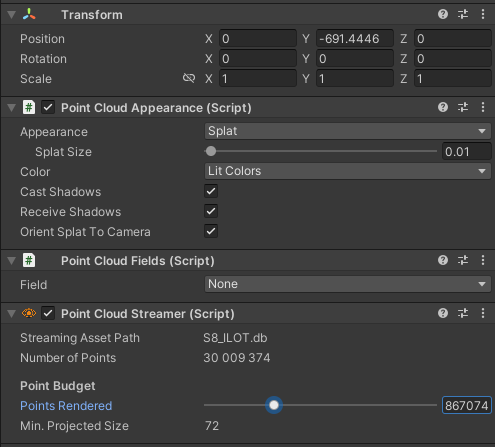This screenshot has height=447, width=495.
Task: Open the Appearance dropdown set to Splat
Action: [348, 131]
